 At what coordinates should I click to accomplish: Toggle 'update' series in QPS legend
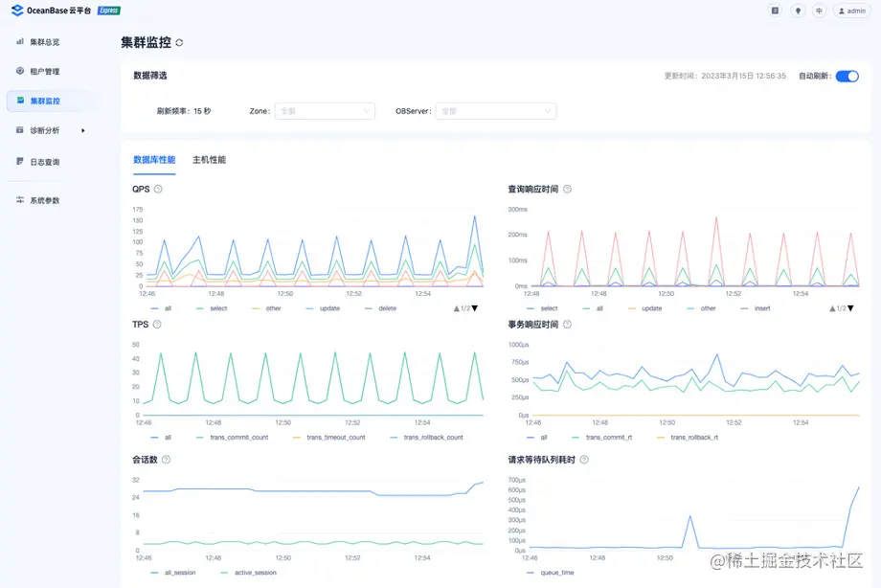[323, 308]
